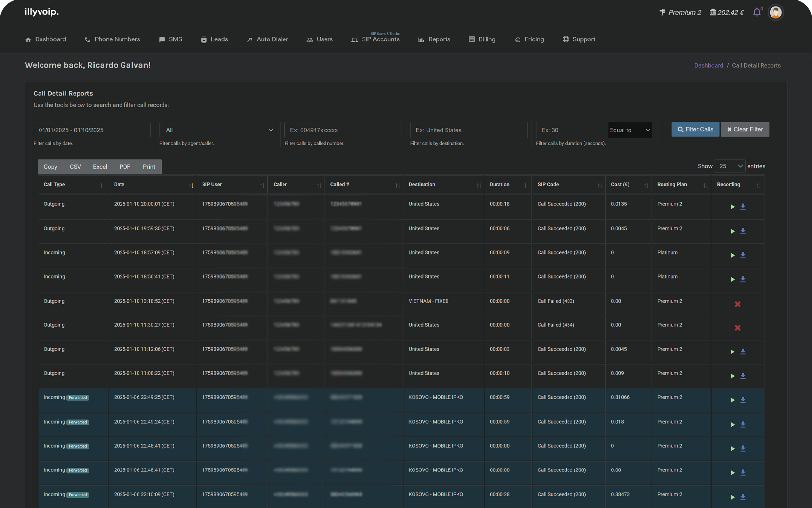Click the Clear Filter button
Screen dimensions: 812x508
click(x=745, y=129)
